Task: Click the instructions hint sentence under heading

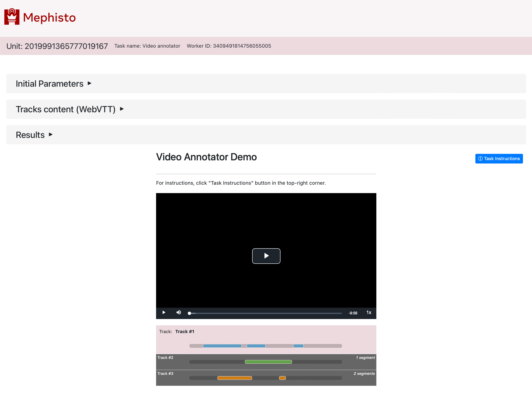Action: coord(241,183)
